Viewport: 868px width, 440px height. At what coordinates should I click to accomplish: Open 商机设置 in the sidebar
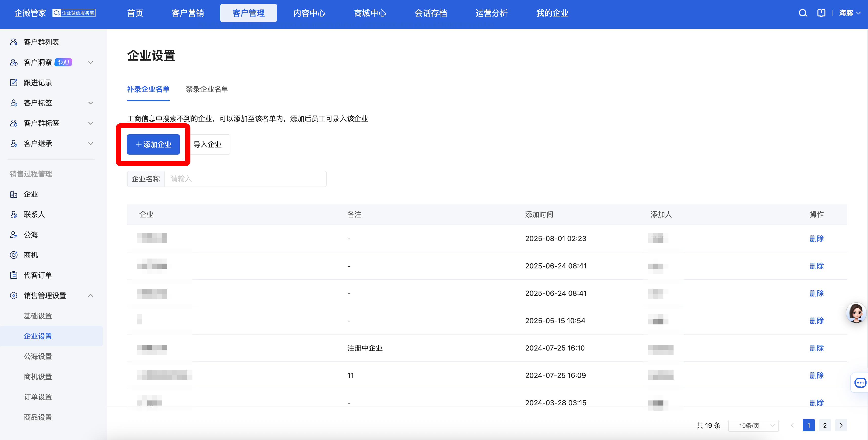tap(38, 377)
